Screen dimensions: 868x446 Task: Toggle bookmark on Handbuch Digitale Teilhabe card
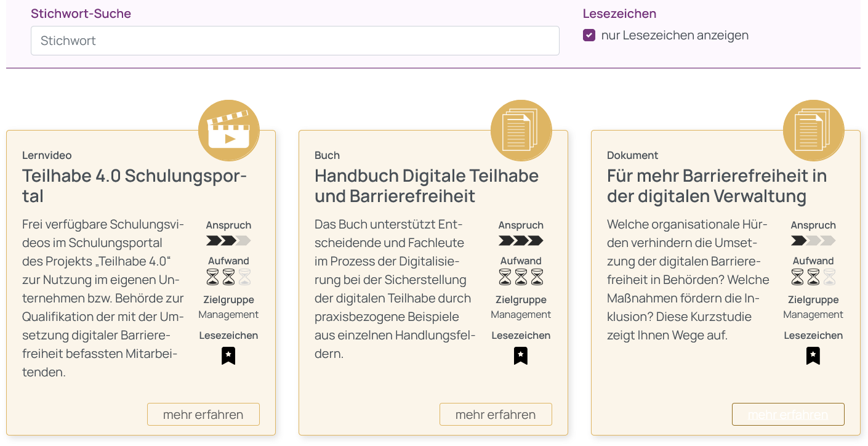point(521,355)
